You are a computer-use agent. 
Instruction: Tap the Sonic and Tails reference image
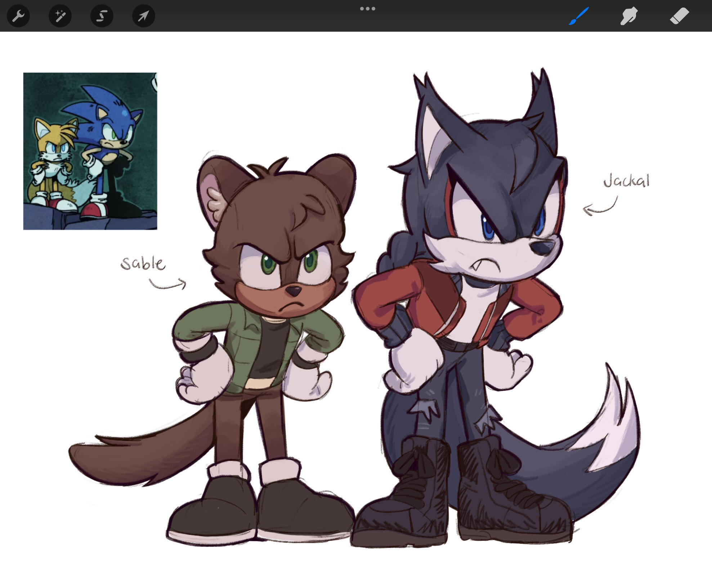point(90,151)
